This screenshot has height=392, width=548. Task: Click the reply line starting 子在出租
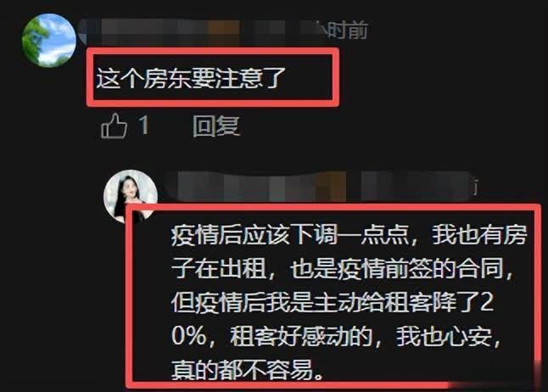(343, 269)
